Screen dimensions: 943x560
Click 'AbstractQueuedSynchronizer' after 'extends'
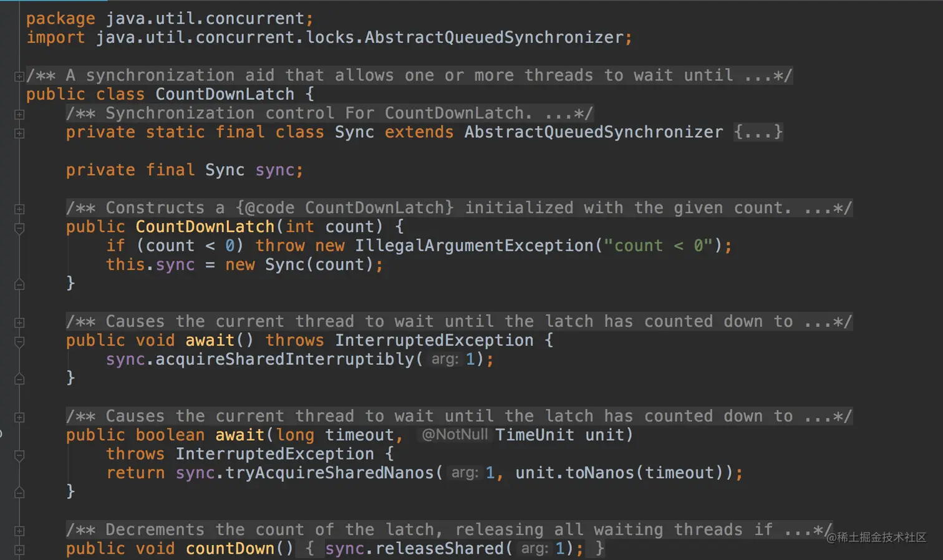(x=594, y=132)
